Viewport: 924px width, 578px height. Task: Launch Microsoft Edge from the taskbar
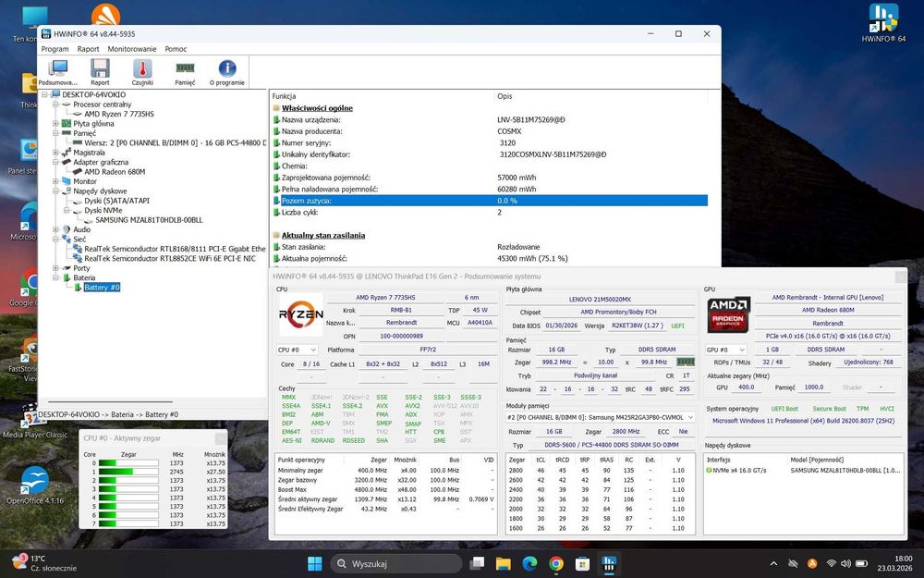(x=529, y=564)
